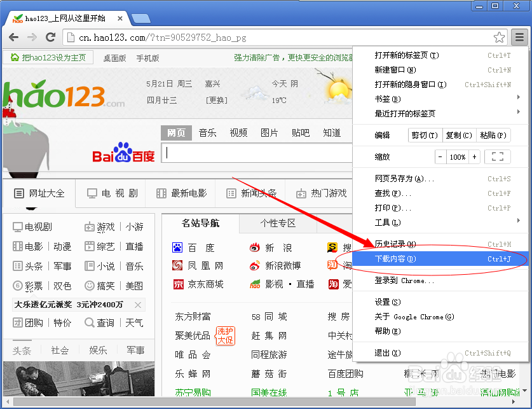Click the 社会 news tab

pos(60,350)
